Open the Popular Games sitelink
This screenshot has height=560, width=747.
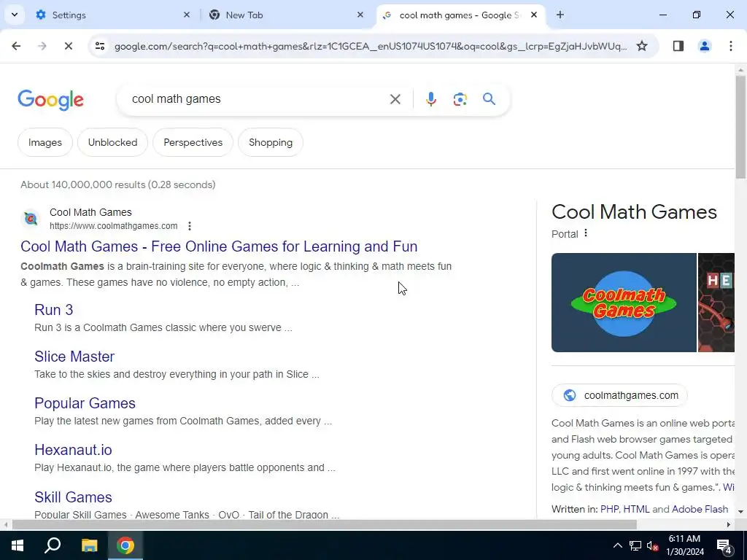tap(85, 403)
